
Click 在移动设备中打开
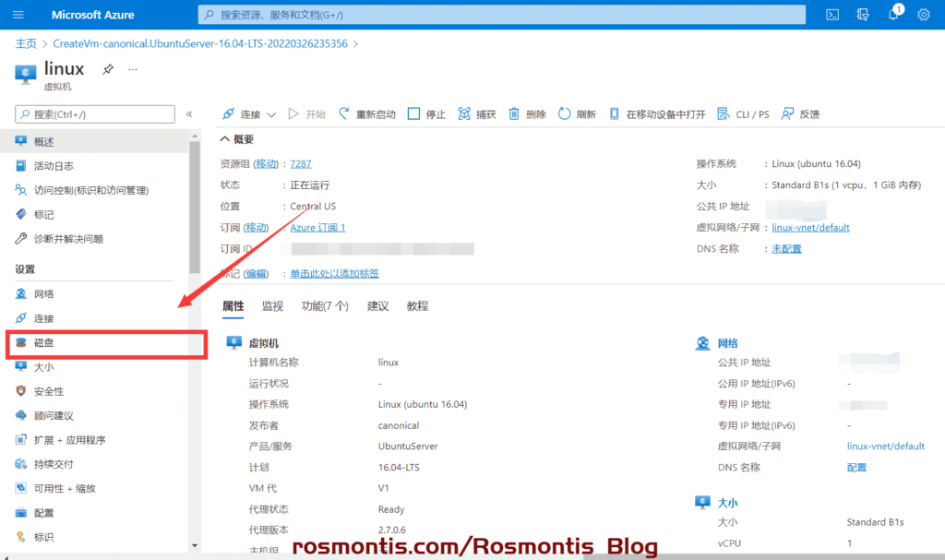[657, 113]
